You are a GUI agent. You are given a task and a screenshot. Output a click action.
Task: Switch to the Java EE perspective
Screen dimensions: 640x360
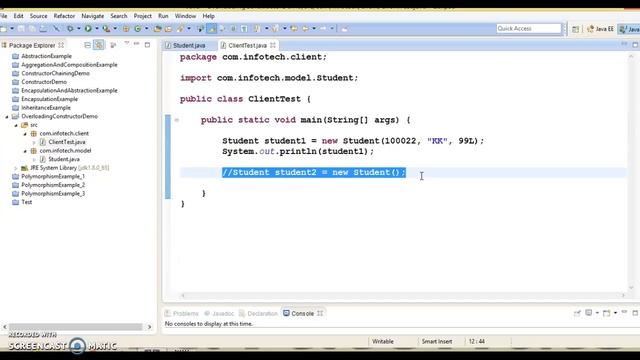(x=600, y=29)
